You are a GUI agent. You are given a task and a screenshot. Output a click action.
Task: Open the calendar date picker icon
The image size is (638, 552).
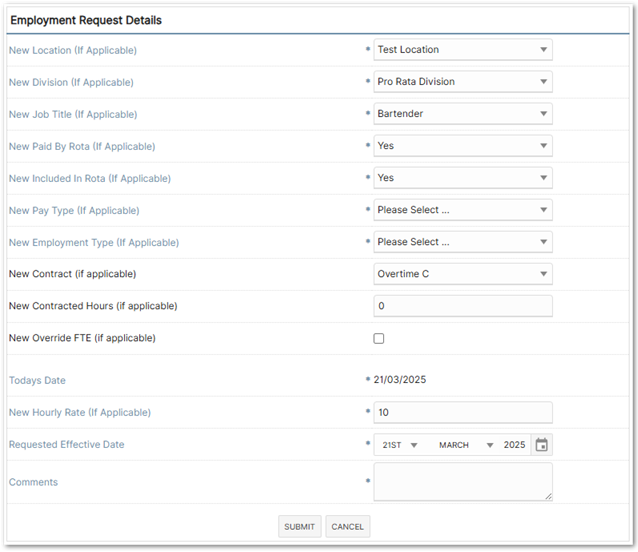tap(541, 445)
